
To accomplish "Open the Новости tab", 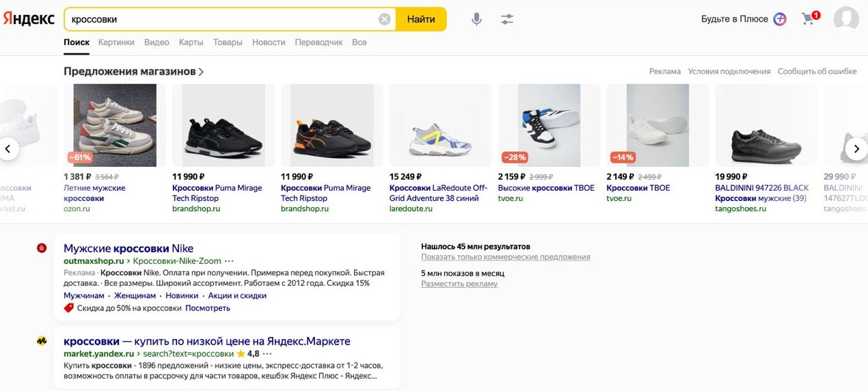I will (x=269, y=42).
